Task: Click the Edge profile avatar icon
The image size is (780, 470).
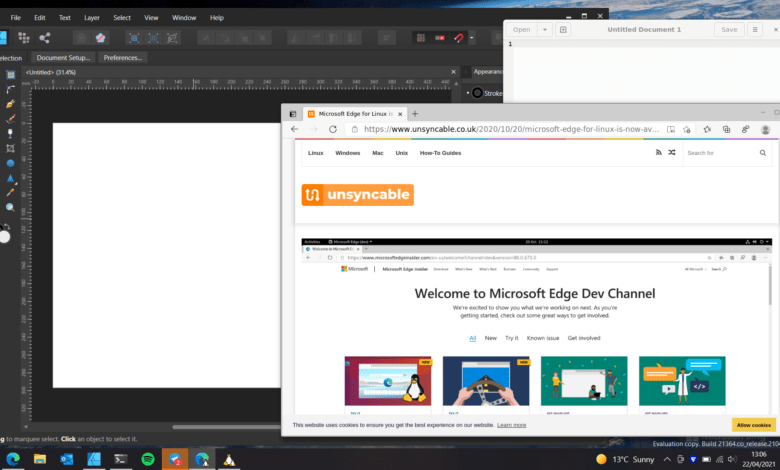Action: (x=766, y=129)
